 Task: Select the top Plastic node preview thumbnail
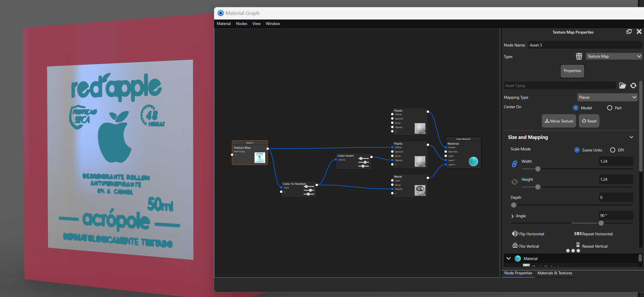(x=420, y=128)
